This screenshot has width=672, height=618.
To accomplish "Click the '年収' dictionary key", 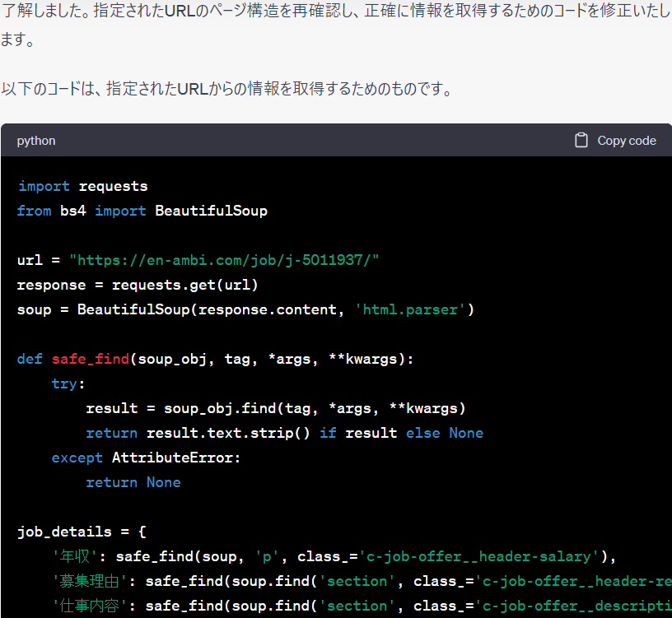I will pyautogui.click(x=75, y=556).
